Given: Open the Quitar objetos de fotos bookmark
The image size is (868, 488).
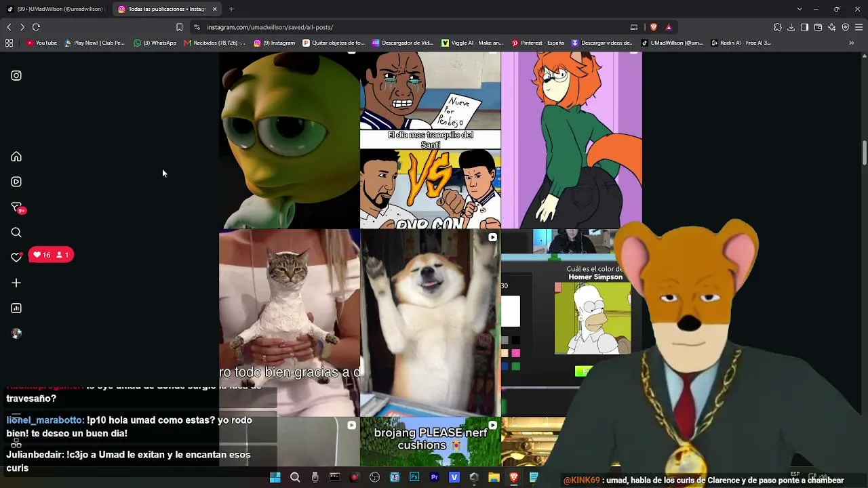Looking at the screenshot, I should click(334, 43).
